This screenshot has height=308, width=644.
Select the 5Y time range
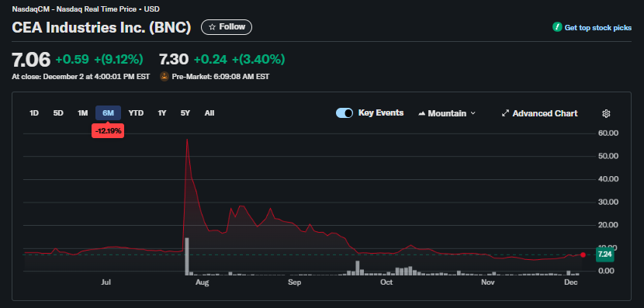coord(185,113)
